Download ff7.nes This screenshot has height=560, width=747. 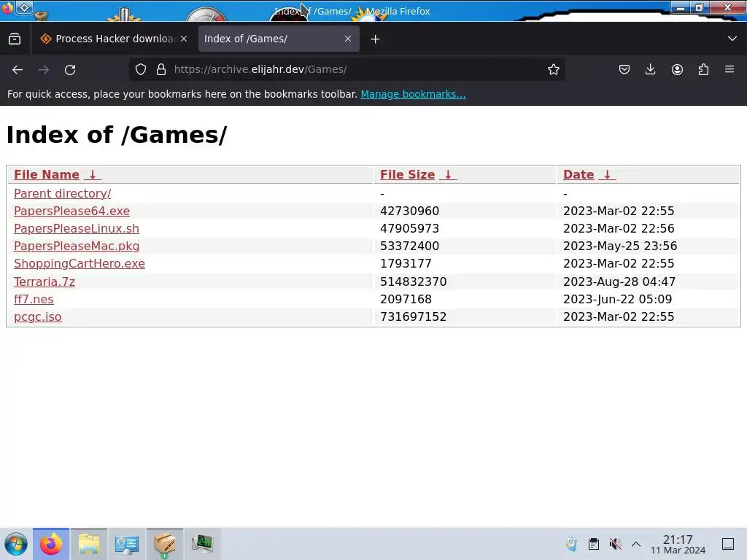[x=34, y=300]
